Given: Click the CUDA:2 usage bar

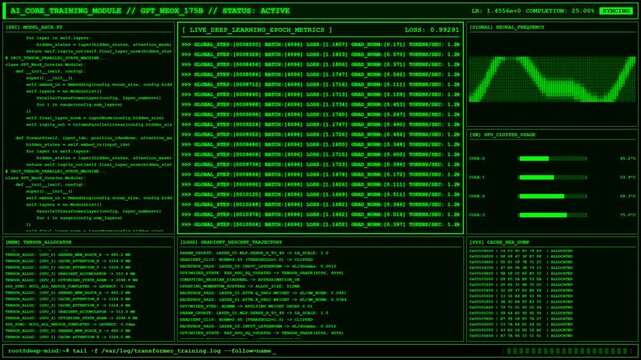Looking at the screenshot, I should (552, 196).
